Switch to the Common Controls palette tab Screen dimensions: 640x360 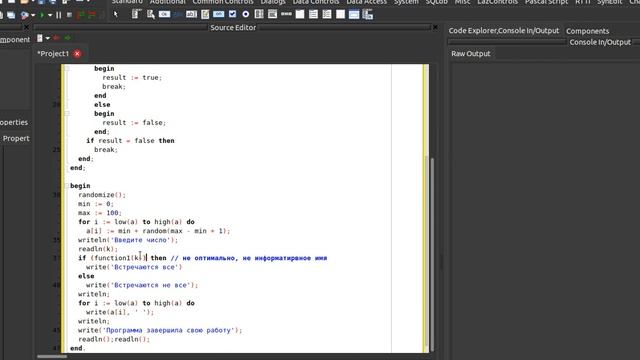pos(223,2)
